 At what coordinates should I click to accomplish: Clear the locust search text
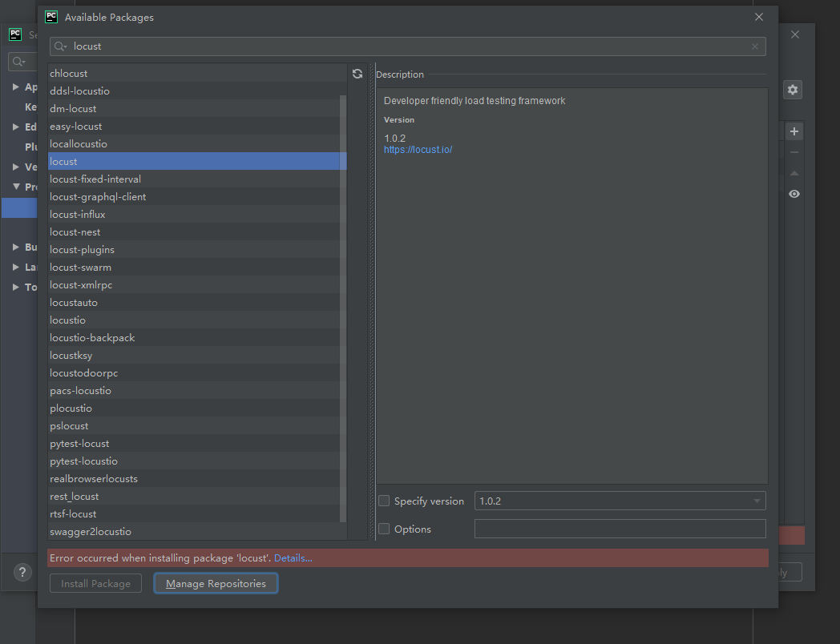[x=755, y=46]
